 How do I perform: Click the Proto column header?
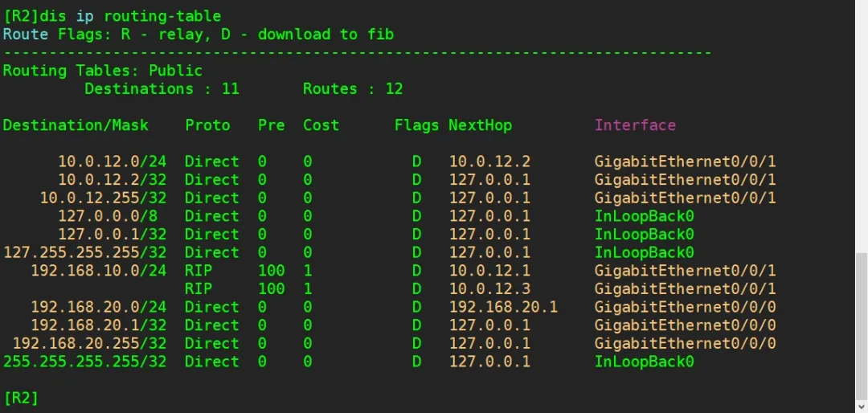tap(207, 125)
